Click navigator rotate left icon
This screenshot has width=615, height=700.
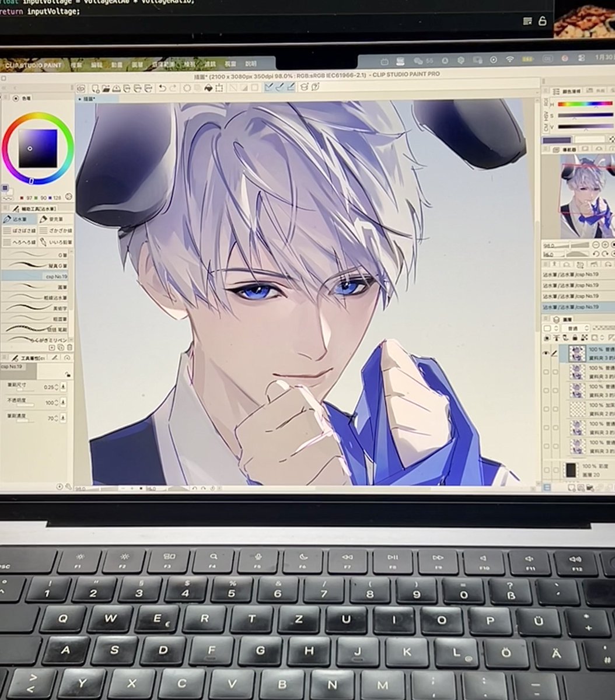coord(596,254)
